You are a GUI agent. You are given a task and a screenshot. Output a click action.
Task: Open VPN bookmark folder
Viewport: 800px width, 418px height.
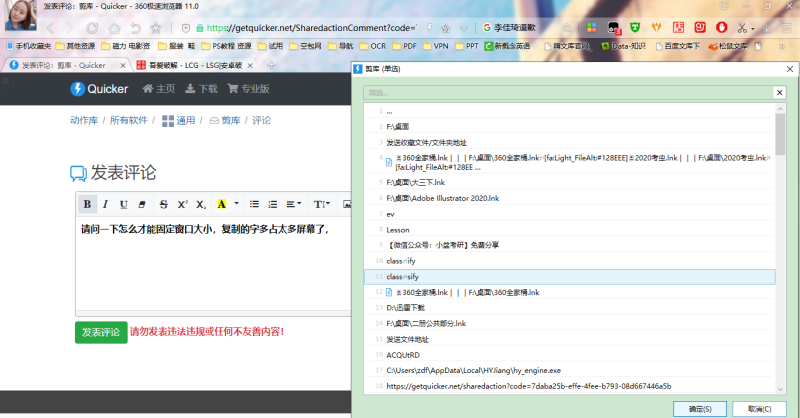(x=436, y=46)
